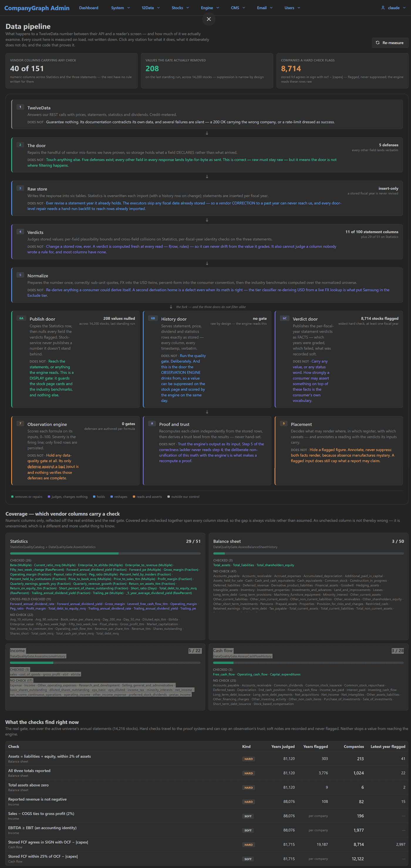Click SOFT badge on 'EBITDA ≥ EBIT' row

tap(248, 830)
